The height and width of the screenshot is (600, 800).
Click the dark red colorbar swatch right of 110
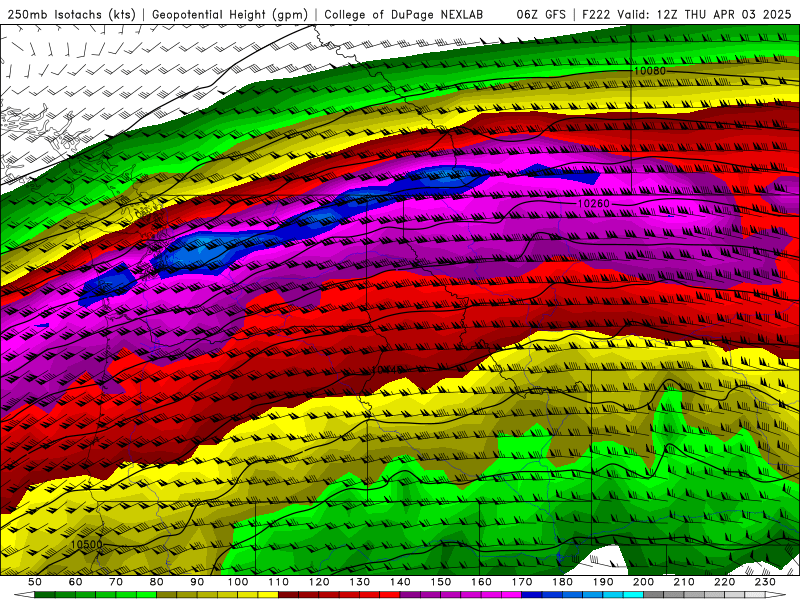click(x=289, y=595)
